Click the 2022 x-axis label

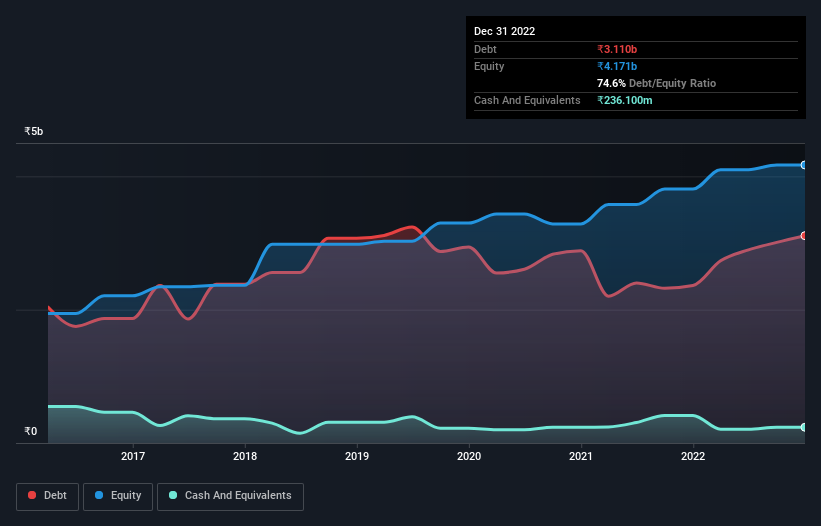click(x=693, y=456)
